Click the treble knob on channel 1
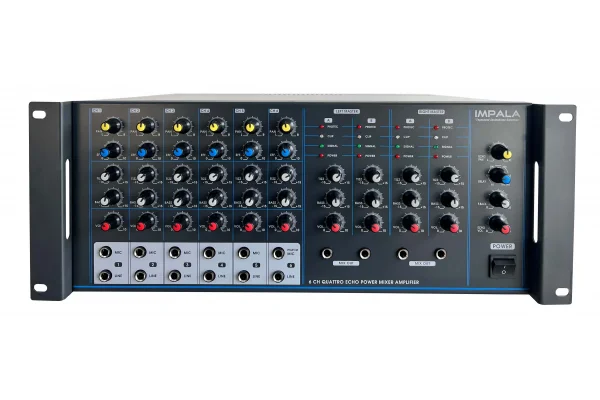This screenshot has height=400, width=600. click(x=111, y=175)
